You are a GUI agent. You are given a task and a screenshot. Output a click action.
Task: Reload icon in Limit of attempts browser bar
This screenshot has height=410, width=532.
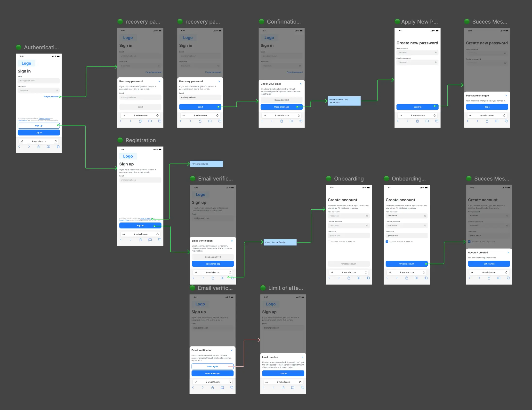pos(300,382)
